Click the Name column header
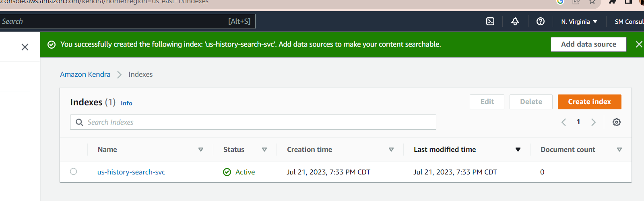Screen dimensions: 644x201 (x=107, y=150)
